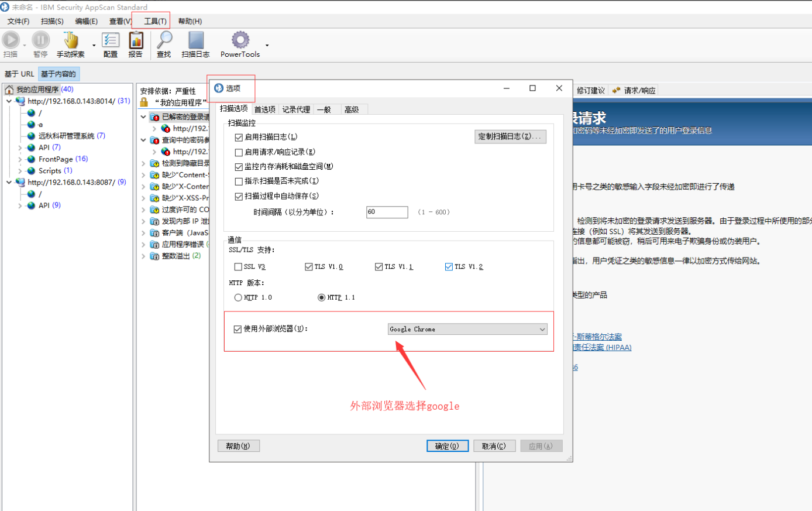Viewport: 812px width, 511px height.
Task: Expand the http://192.168.0.143:8087/ tree node
Action: click(x=10, y=182)
